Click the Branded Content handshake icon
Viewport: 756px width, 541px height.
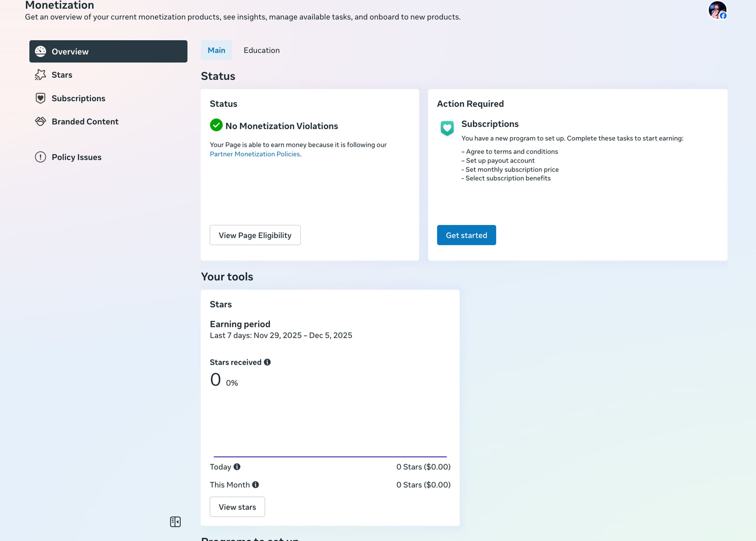(41, 121)
